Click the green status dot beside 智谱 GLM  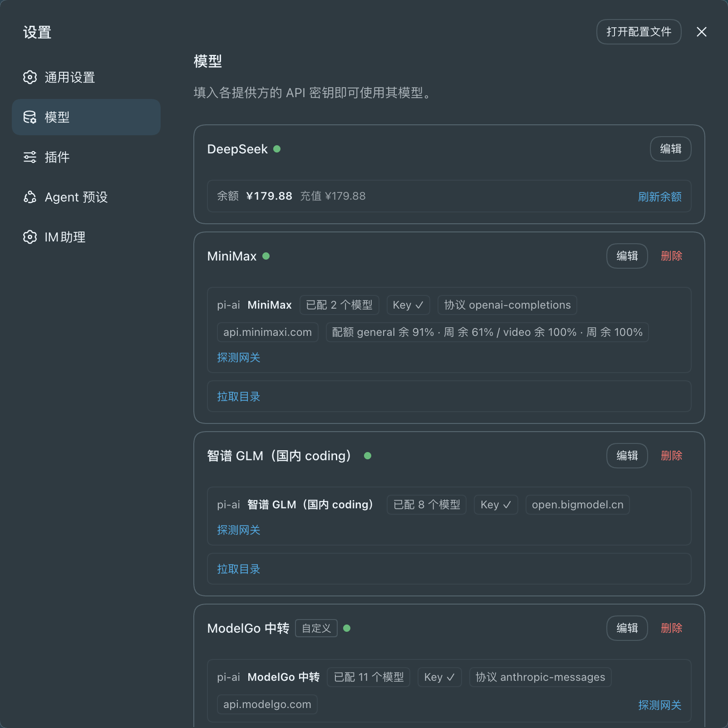(368, 456)
